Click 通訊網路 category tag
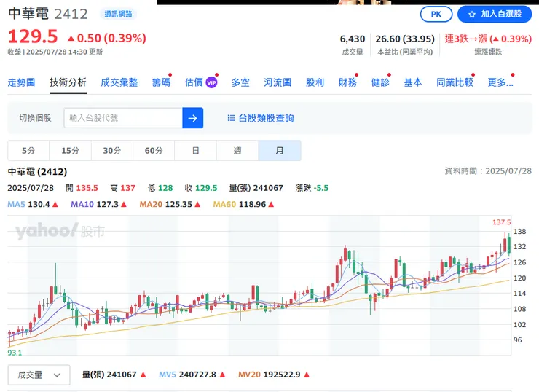Screen dimensions: 539x392 click(118, 14)
